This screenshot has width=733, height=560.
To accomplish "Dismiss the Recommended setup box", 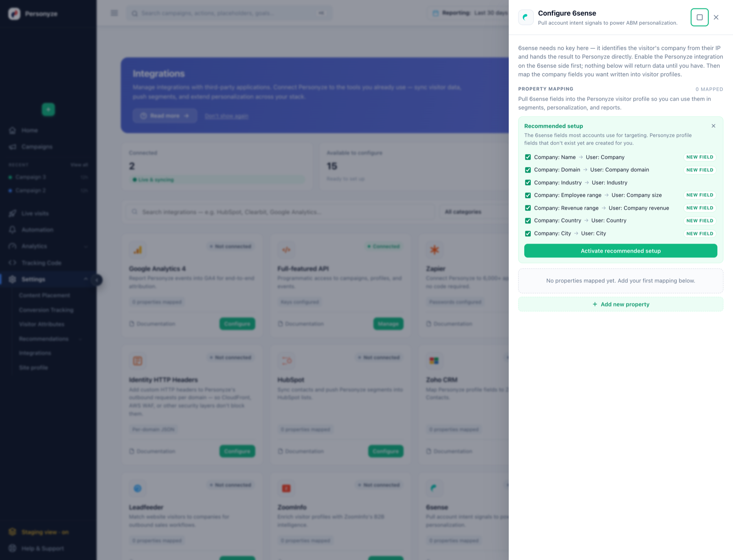I will pyautogui.click(x=713, y=126).
